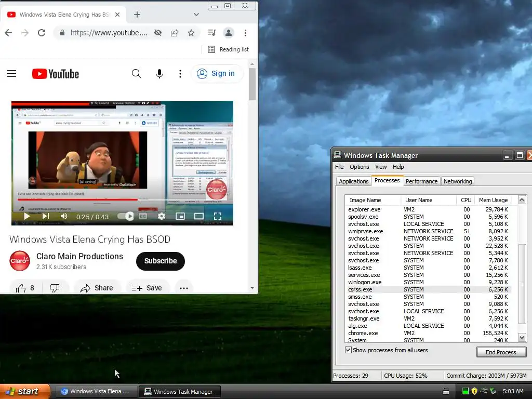Reload the YouTube page
This screenshot has height=399, width=532.
coord(42,33)
